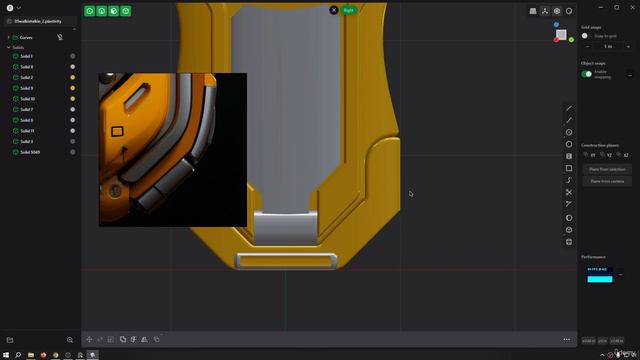Click the Rotate tool in bottom toolbar

[x=100, y=339]
